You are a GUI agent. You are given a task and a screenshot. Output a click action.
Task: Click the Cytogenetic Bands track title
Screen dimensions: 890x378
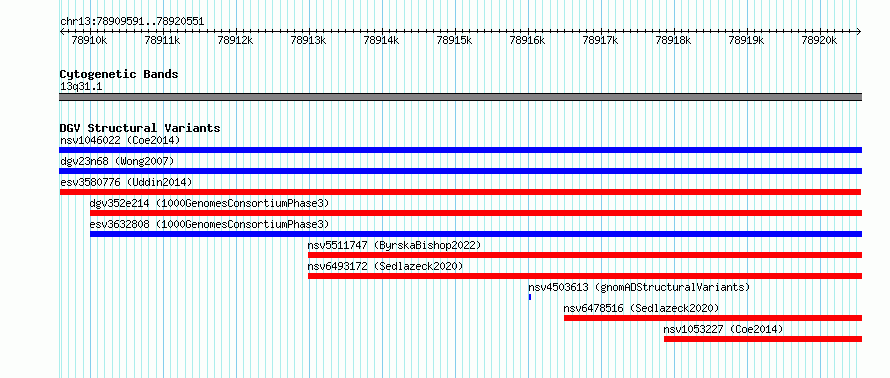click(119, 74)
